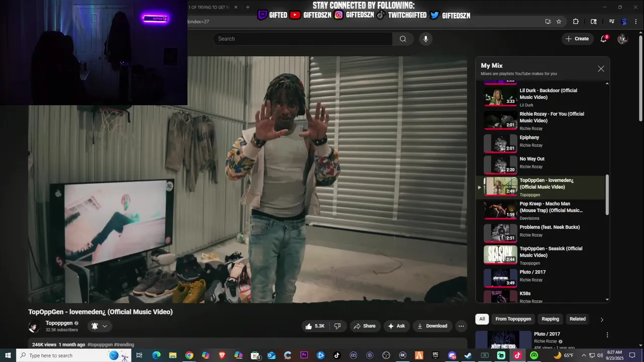Open Steam from taskbar
The height and width of the screenshot is (362, 644).
tap(468, 355)
